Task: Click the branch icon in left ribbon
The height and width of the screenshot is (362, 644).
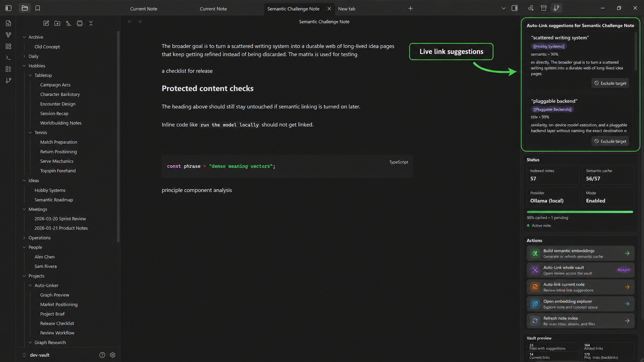Action: click(8, 80)
